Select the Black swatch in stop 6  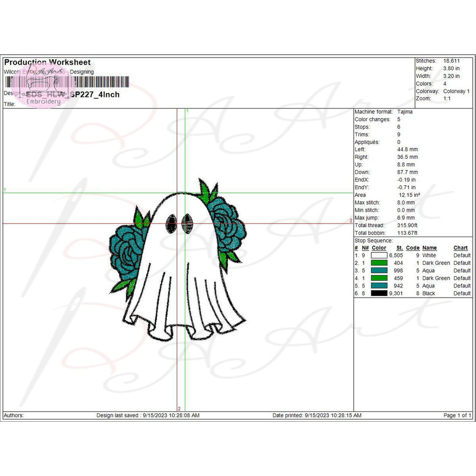pos(379,294)
